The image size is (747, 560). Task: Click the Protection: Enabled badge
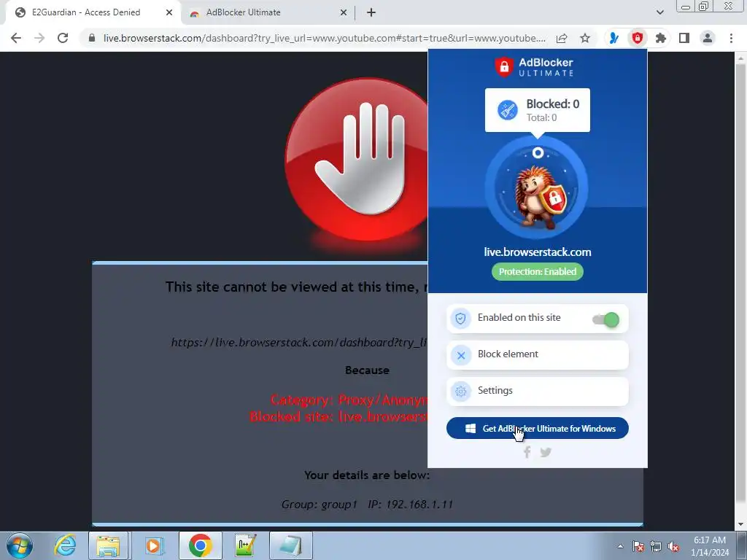pos(538,271)
